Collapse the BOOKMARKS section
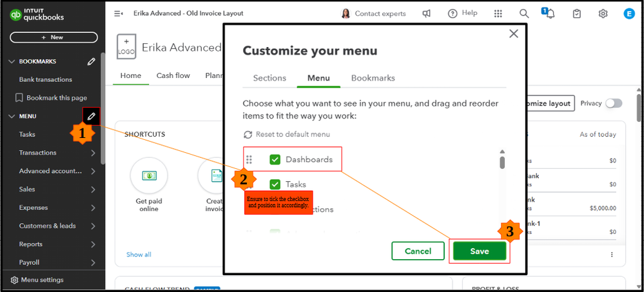 (x=12, y=62)
